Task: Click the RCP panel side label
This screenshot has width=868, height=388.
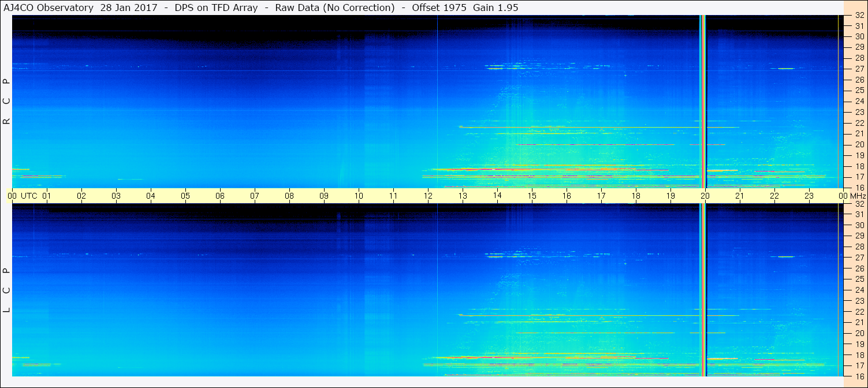Action: (x=6, y=102)
